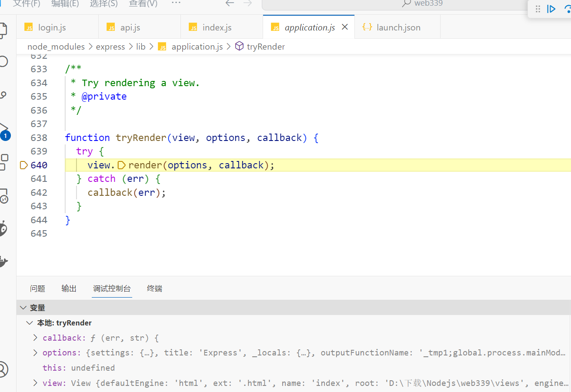This screenshot has height=392, width=571.
Task: Open the Copilot robot icon view
Action: tap(3, 228)
